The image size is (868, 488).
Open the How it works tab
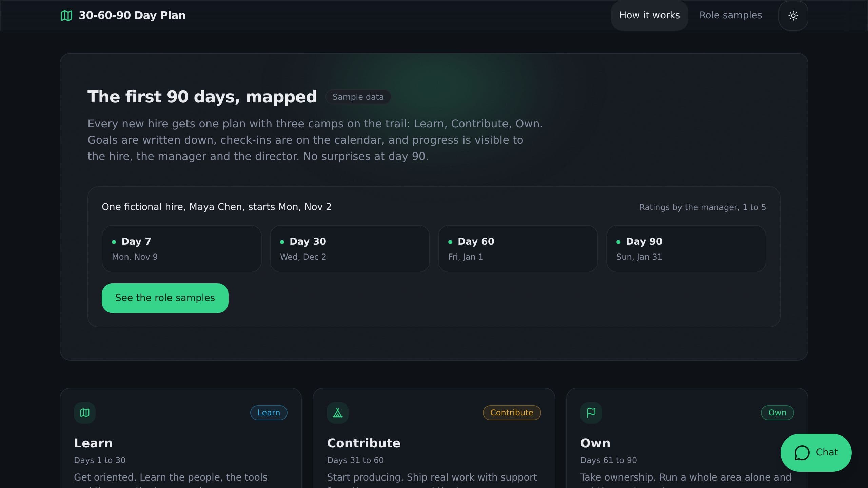pyautogui.click(x=649, y=15)
